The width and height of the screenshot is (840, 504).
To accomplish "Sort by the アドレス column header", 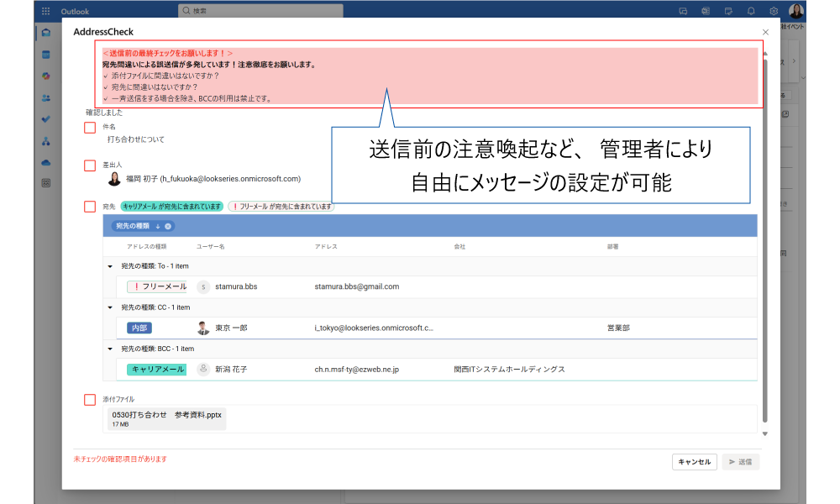I will [x=326, y=247].
